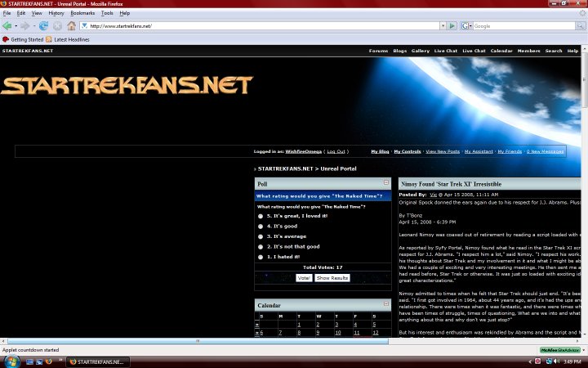This screenshot has height=368, width=588.
Task: Open 0 New Messages link
Action: (x=545, y=151)
